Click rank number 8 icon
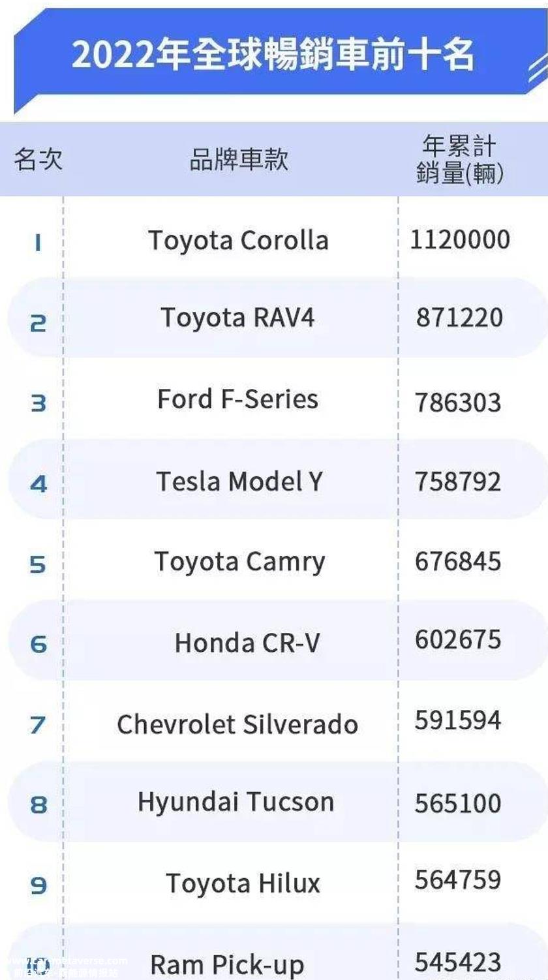Viewport: 548px width, 980px height. tap(38, 804)
